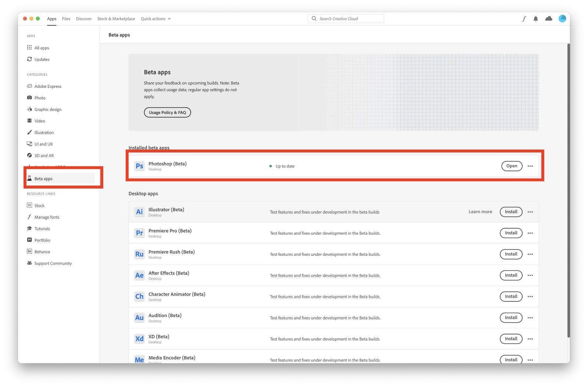This screenshot has width=588, height=387.
Task: Click the vertical scrollbar on the right
Action: pos(569,190)
